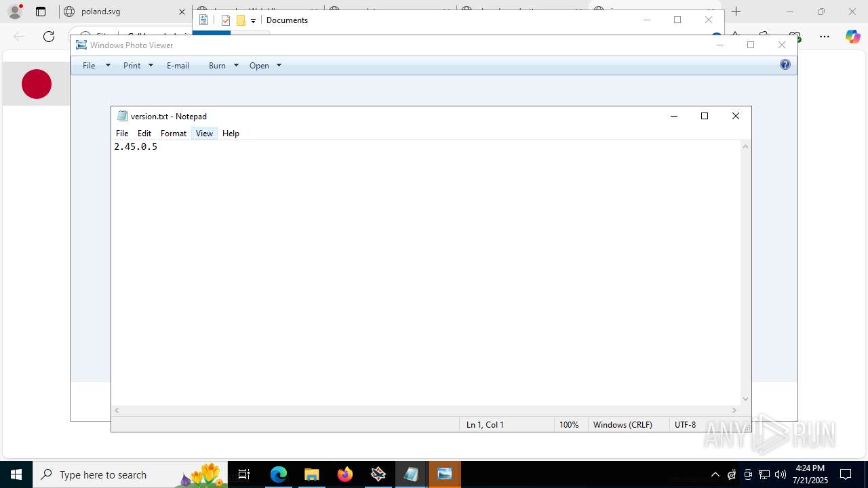868x488 pixels.
Task: Open the notification center icon
Action: point(846,474)
